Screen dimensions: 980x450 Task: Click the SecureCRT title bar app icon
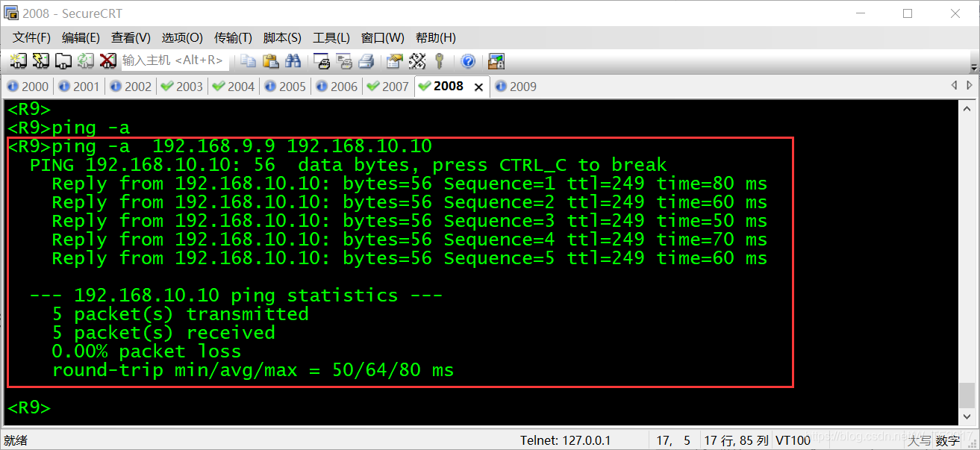[x=10, y=13]
